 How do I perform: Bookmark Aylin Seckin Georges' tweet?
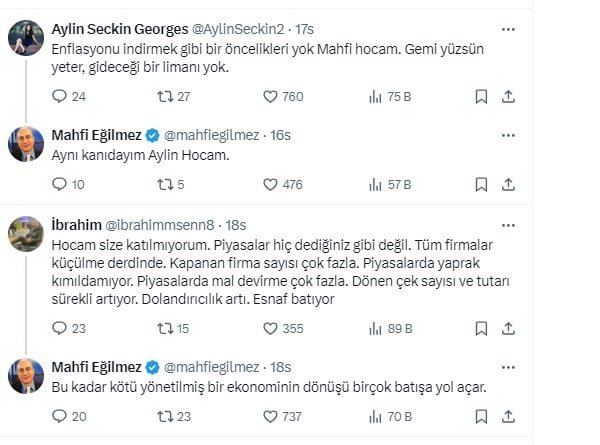[481, 97]
